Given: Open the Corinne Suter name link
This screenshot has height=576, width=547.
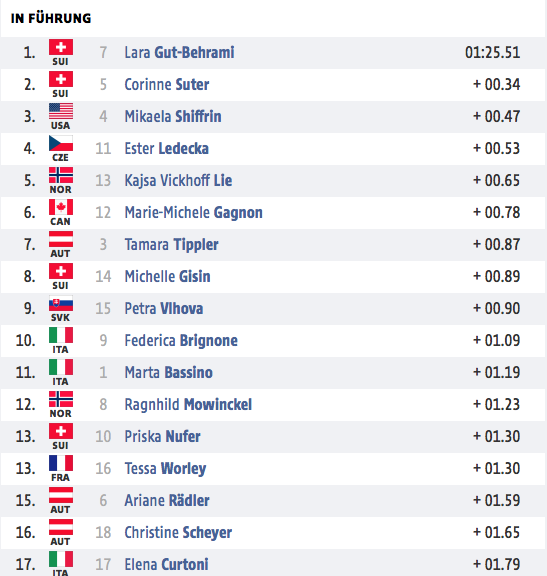Looking at the screenshot, I should click(x=167, y=84).
